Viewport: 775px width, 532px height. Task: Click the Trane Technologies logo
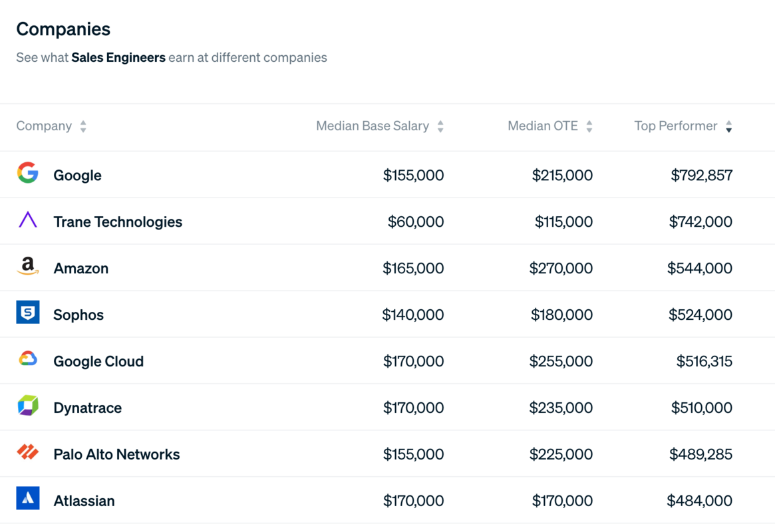coord(28,220)
